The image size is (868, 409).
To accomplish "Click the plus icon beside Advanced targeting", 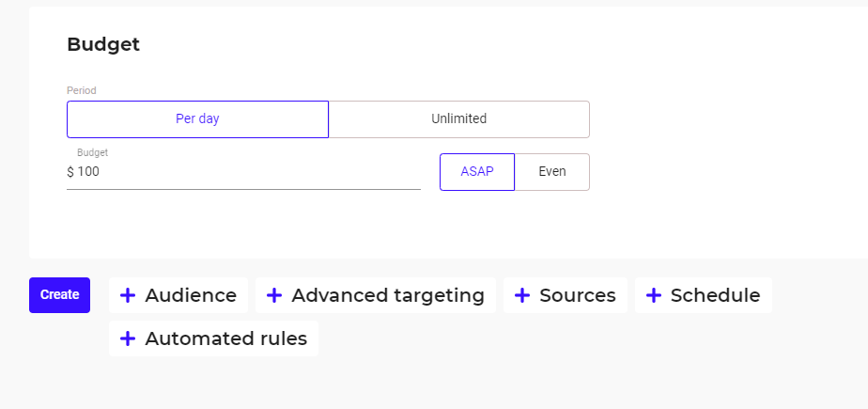I will pyautogui.click(x=274, y=295).
